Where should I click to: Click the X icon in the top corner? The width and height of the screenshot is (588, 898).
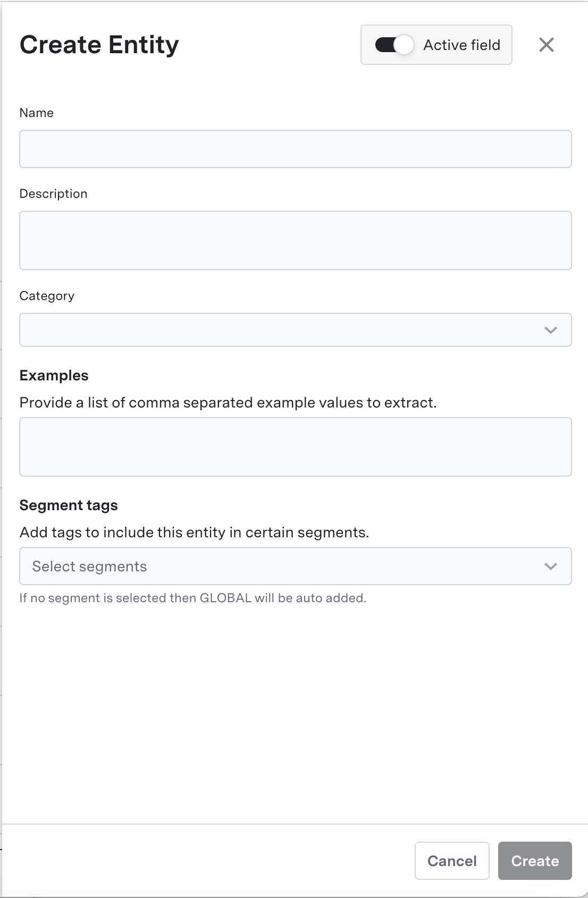(x=547, y=45)
